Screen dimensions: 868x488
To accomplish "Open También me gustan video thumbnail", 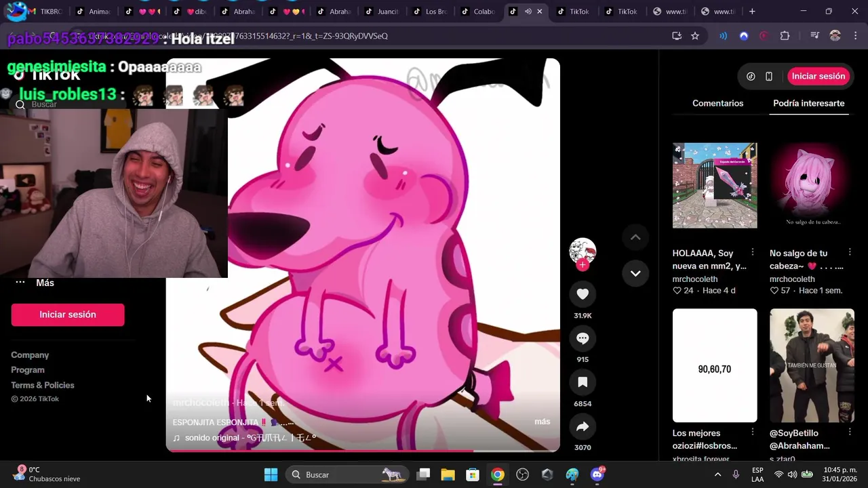I will point(812,365).
